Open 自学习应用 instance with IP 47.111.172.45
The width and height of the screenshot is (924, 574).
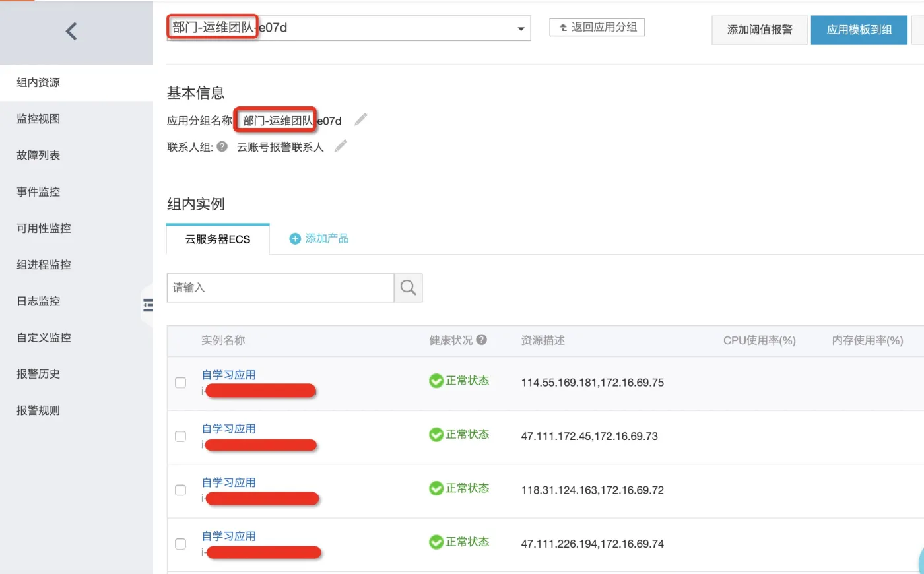point(229,429)
